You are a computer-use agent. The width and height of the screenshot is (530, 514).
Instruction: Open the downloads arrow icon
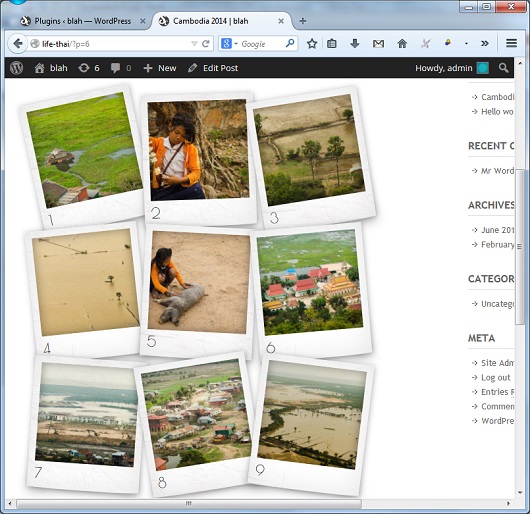pos(355,43)
